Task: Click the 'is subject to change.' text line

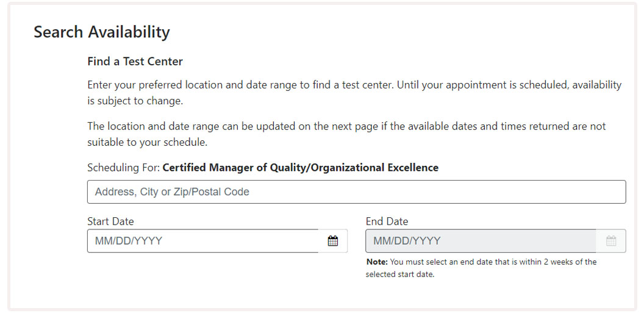Action: [135, 101]
